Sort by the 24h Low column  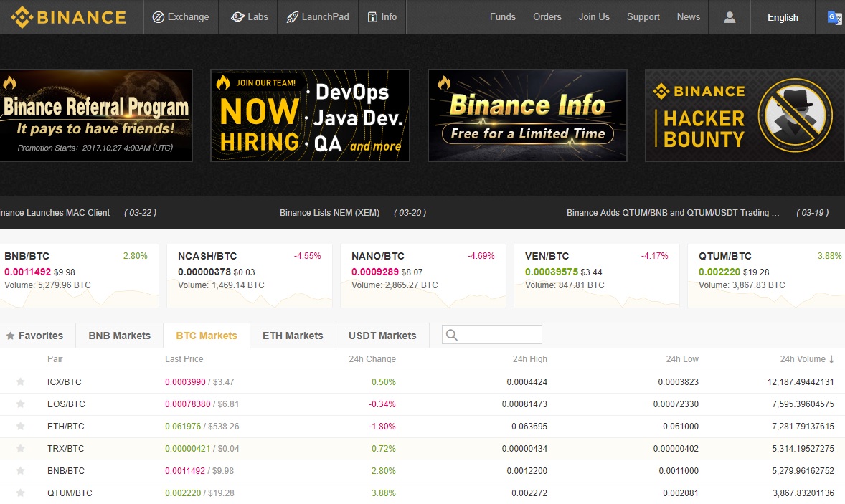[682, 359]
